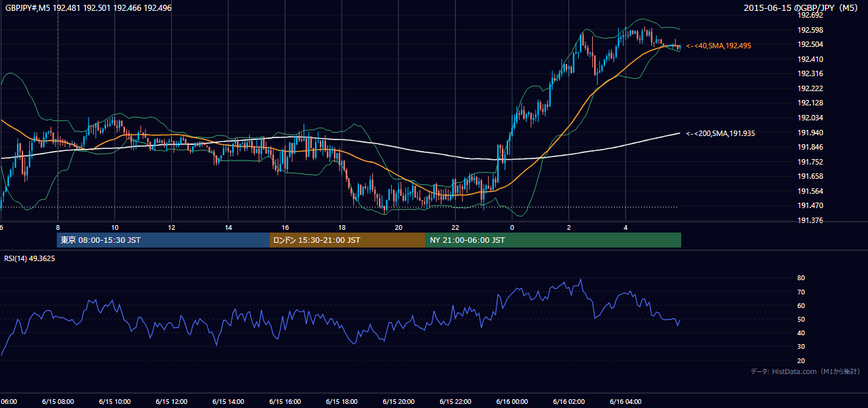The width and height of the screenshot is (868, 408).
Task: Click hour tick 12 under the price chart
Action: 171,227
